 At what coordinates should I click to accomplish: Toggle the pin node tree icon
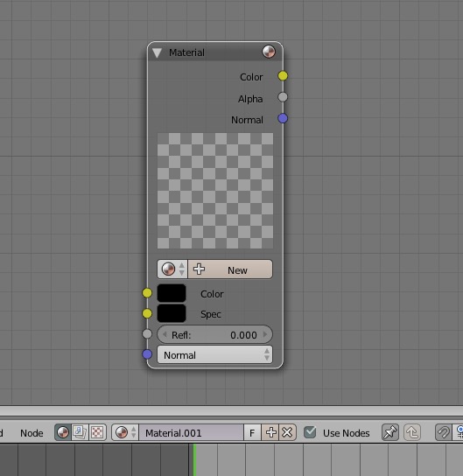click(x=390, y=432)
